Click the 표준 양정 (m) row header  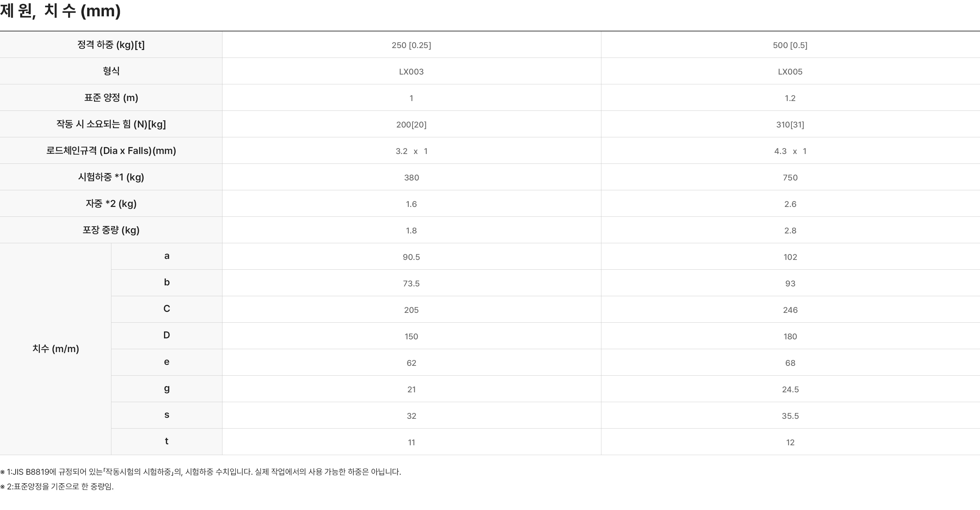point(111,98)
